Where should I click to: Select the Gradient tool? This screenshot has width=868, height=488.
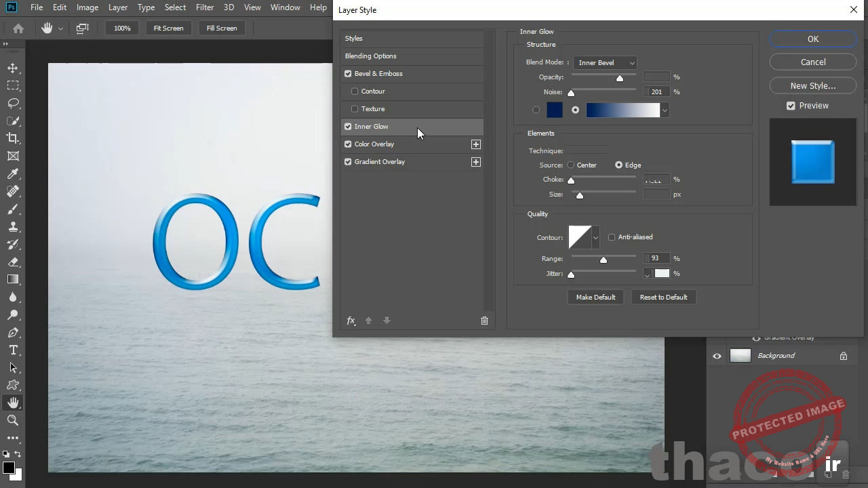(x=13, y=279)
